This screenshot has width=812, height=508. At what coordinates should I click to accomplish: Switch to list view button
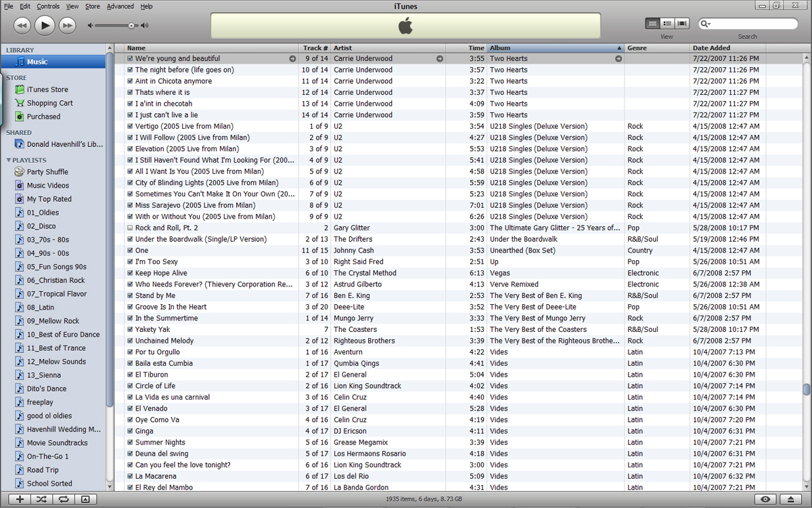coord(652,24)
